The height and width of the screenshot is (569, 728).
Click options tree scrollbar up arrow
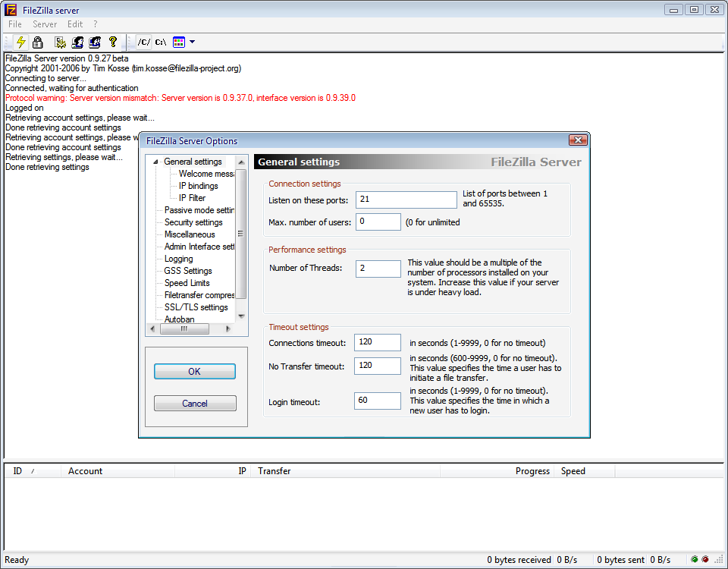[x=241, y=162]
